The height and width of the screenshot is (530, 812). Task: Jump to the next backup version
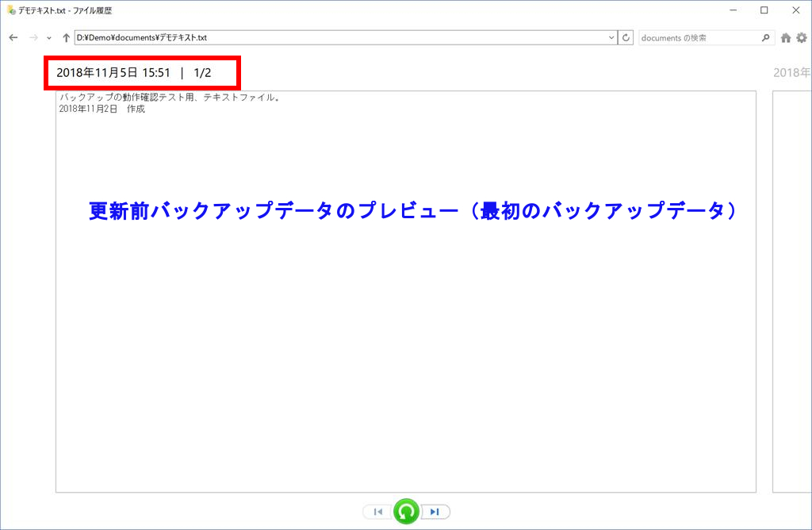coord(435,512)
